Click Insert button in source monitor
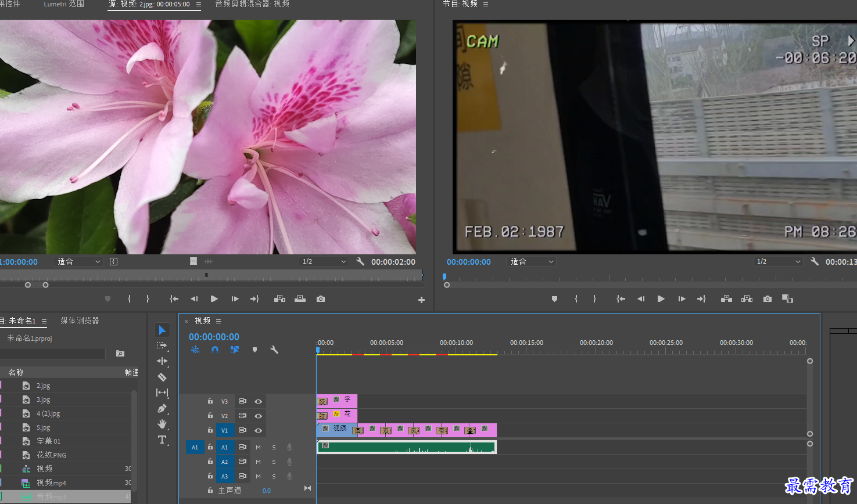The image size is (857, 504). click(x=279, y=299)
